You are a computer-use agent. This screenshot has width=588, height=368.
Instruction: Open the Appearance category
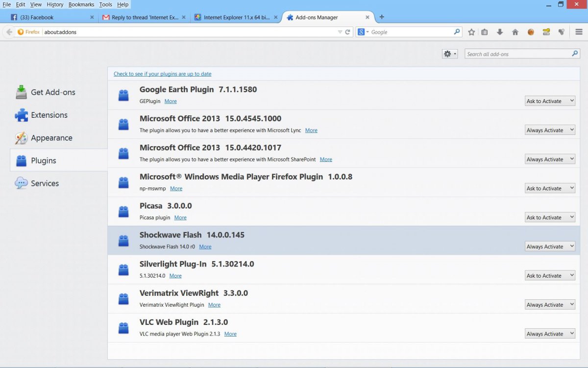coord(51,138)
